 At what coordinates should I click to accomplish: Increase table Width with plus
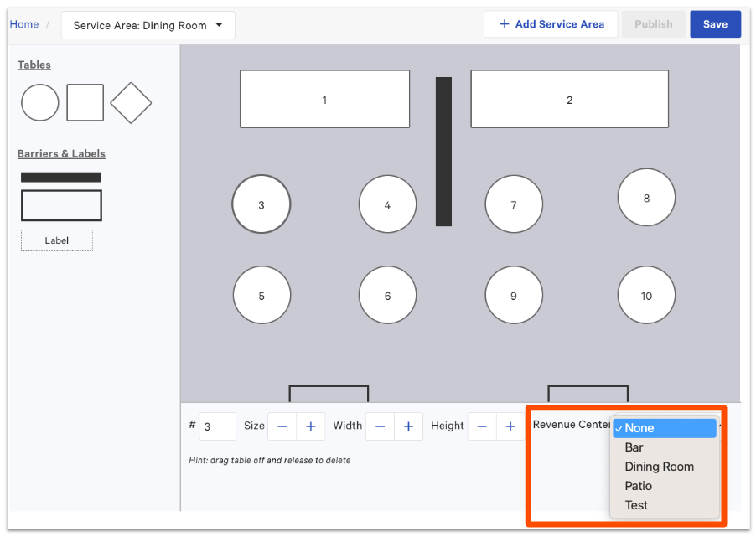pos(408,426)
